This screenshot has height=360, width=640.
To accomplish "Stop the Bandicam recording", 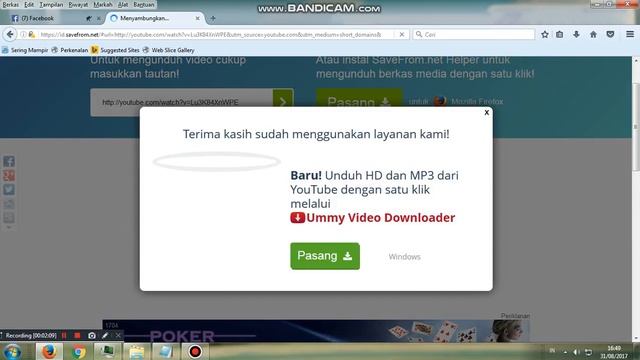I will coord(77,336).
